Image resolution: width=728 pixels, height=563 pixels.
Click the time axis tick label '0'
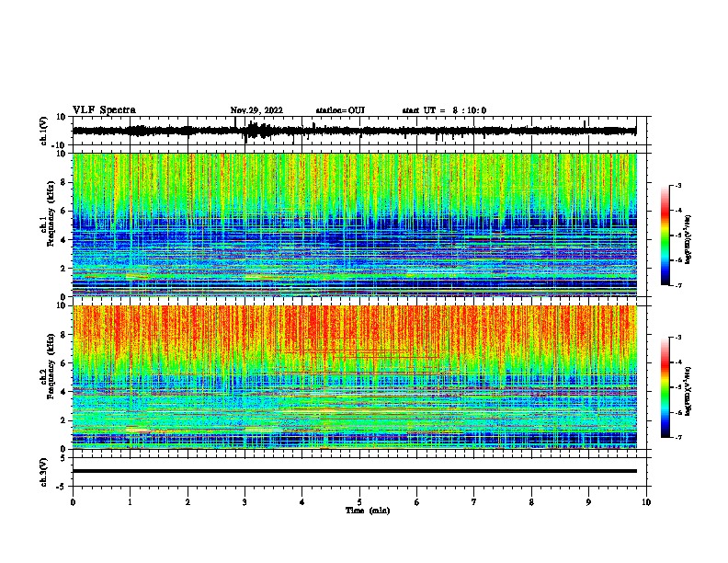coord(73,502)
